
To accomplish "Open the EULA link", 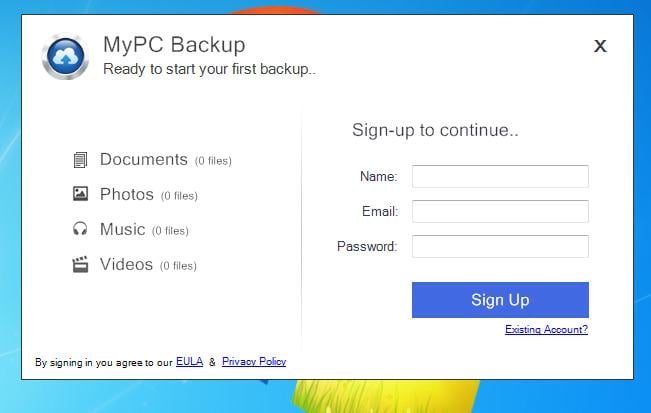I will [189, 361].
